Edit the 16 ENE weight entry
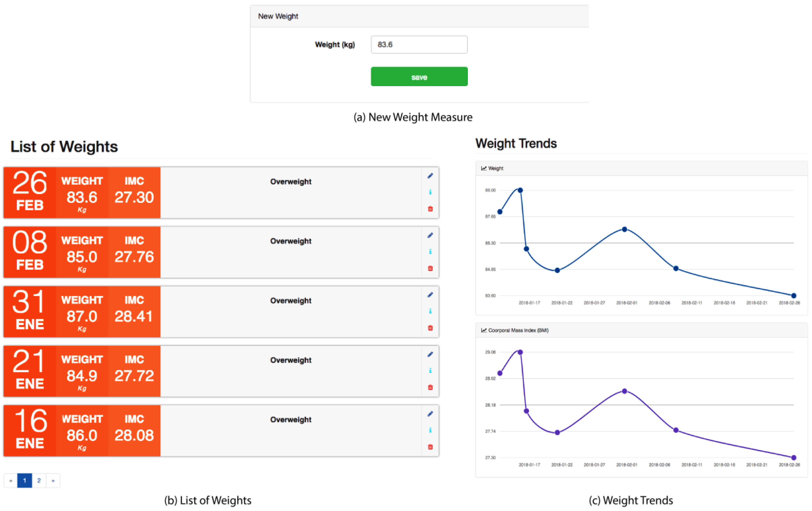The width and height of the screenshot is (812, 511). pos(430,414)
